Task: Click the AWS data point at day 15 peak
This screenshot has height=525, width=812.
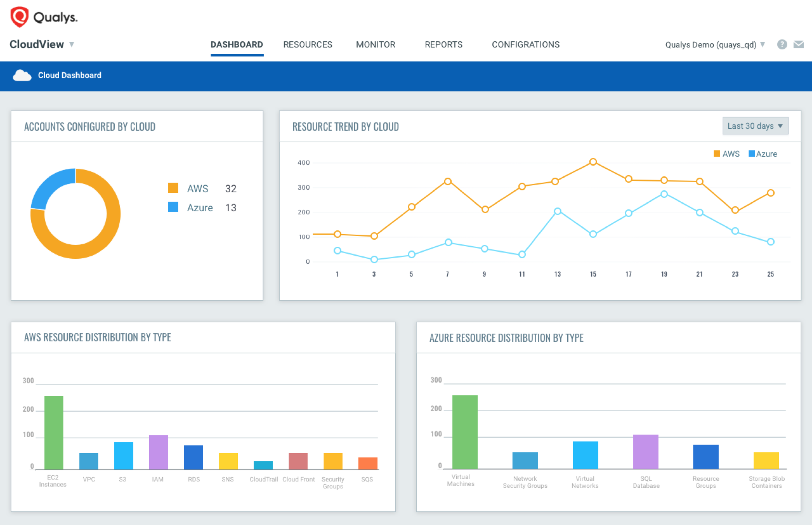Action: pyautogui.click(x=593, y=162)
